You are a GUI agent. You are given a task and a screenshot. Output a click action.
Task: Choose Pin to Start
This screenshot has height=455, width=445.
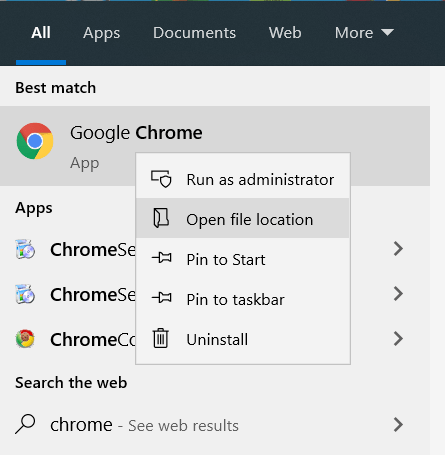[243, 259]
